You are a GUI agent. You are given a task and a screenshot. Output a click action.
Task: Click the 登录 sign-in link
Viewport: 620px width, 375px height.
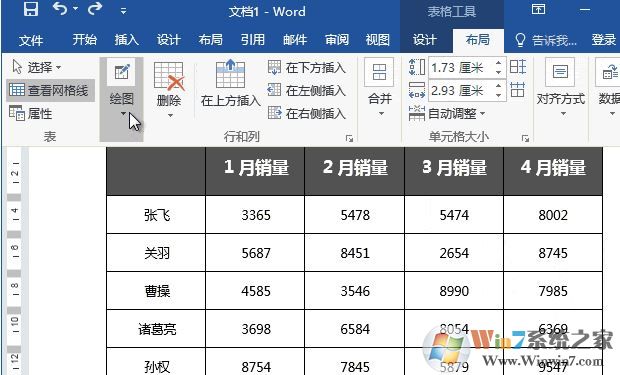click(x=604, y=40)
